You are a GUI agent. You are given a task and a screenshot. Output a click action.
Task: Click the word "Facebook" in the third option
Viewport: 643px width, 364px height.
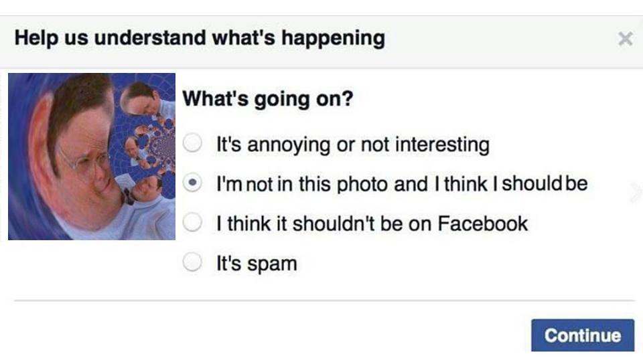click(x=483, y=223)
